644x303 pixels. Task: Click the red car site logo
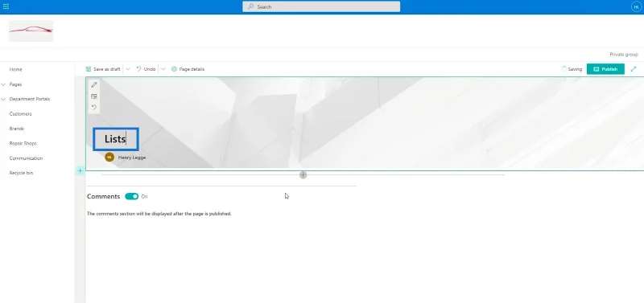31,31
